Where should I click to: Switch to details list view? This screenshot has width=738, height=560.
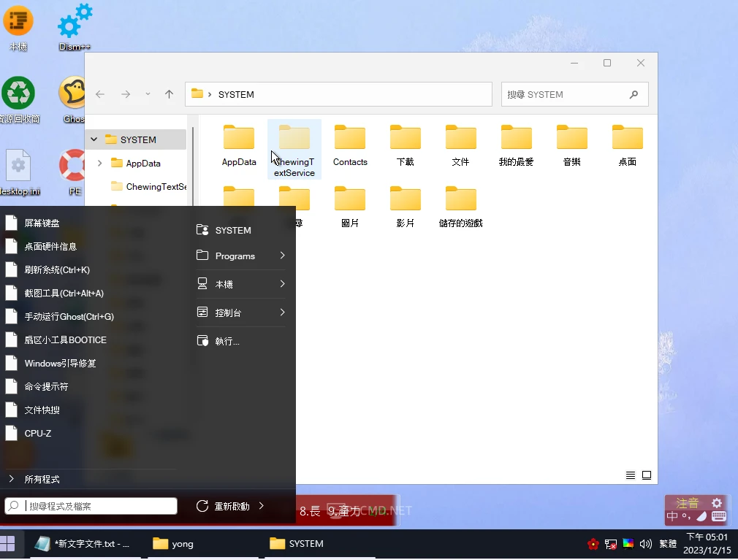point(630,475)
